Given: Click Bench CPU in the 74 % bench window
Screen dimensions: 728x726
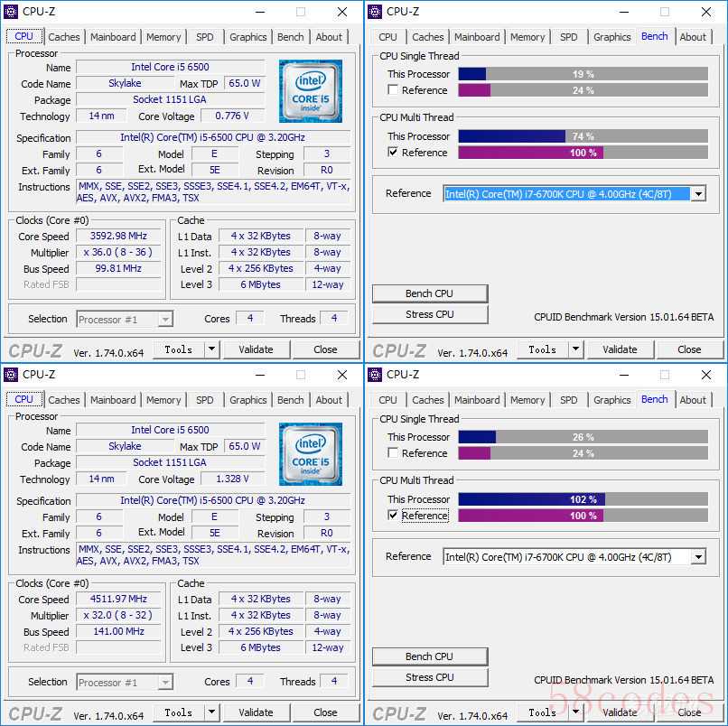Looking at the screenshot, I should tap(430, 293).
